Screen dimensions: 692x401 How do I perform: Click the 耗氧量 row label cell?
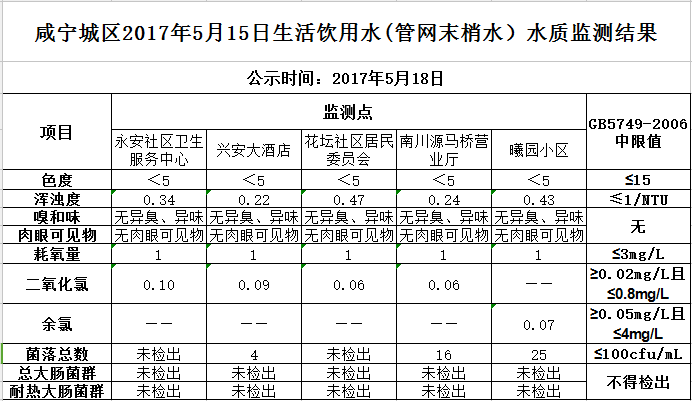tap(57, 254)
